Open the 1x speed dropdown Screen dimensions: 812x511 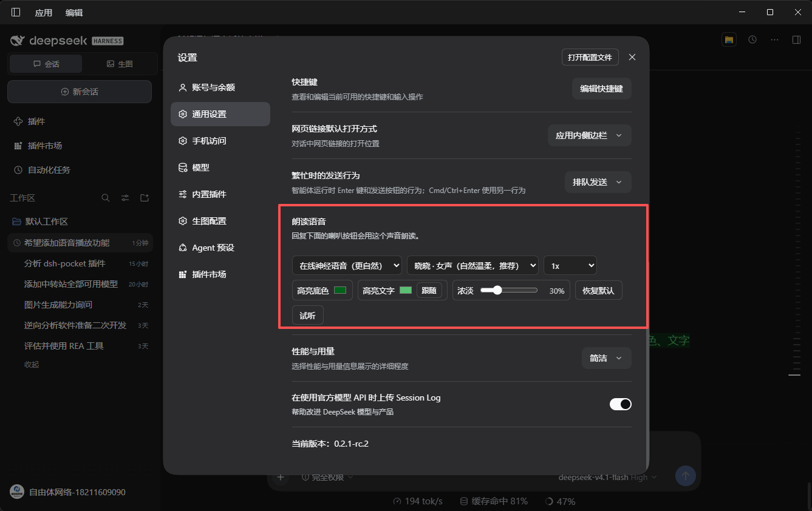[x=570, y=265]
